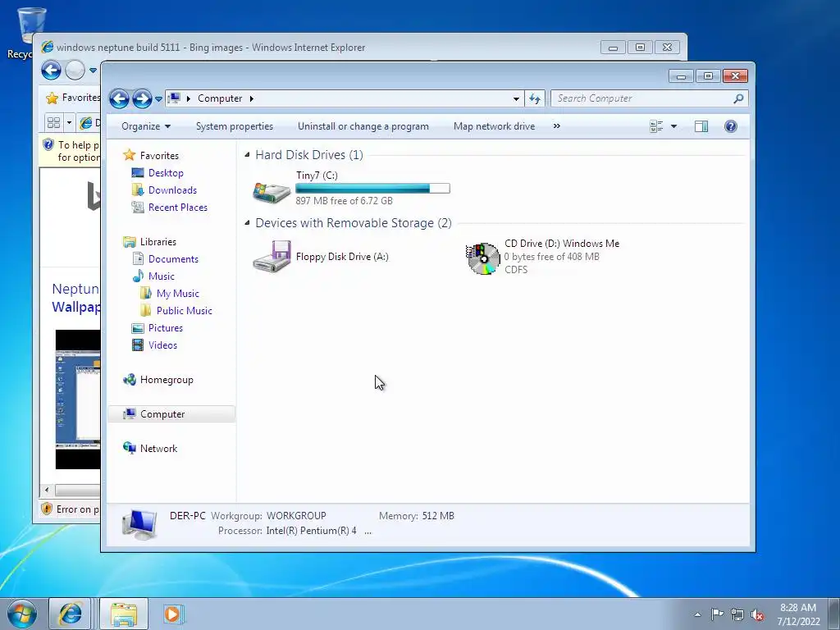Click IE information bar shield icon

click(x=48, y=144)
